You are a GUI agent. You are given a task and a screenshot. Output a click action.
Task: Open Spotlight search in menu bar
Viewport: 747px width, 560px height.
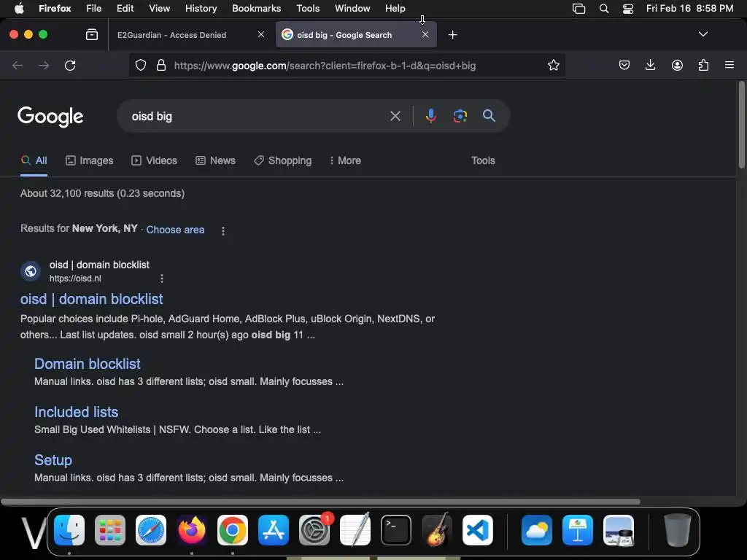pyautogui.click(x=603, y=9)
